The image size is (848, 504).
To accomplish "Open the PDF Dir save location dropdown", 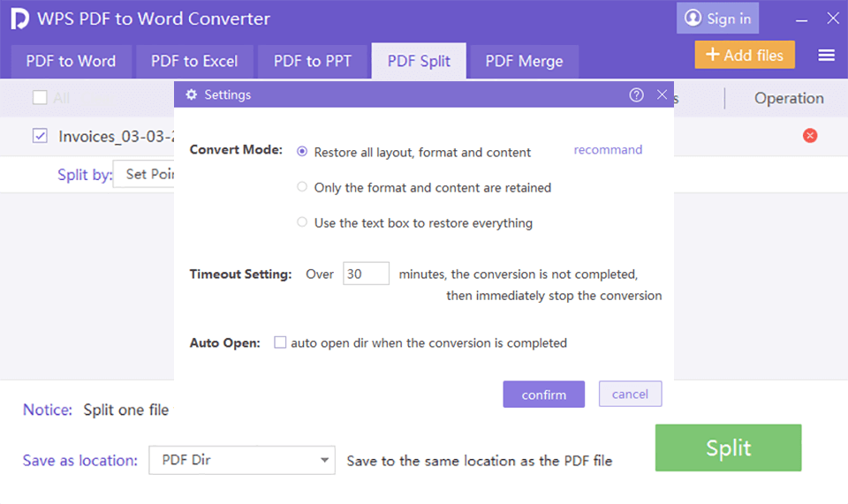I will 242,460.
